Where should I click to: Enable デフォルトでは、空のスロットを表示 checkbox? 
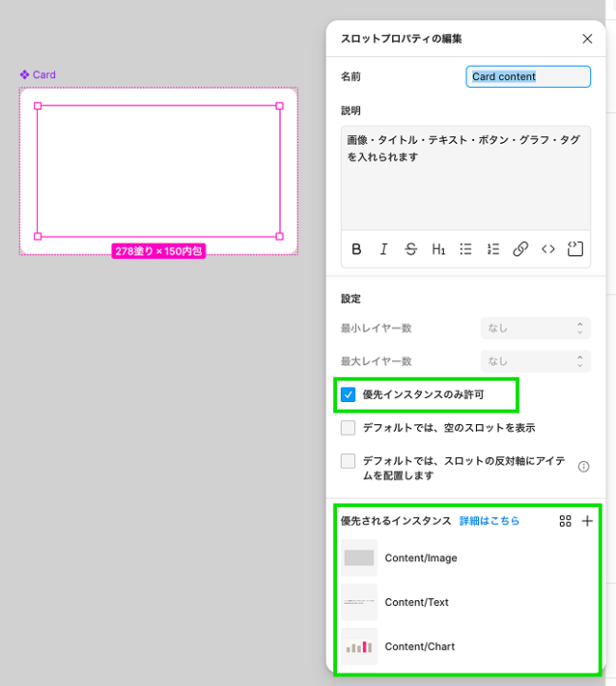point(348,428)
